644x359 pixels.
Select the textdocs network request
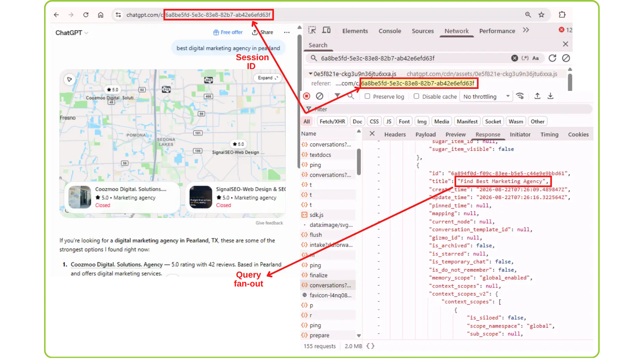[320, 155]
